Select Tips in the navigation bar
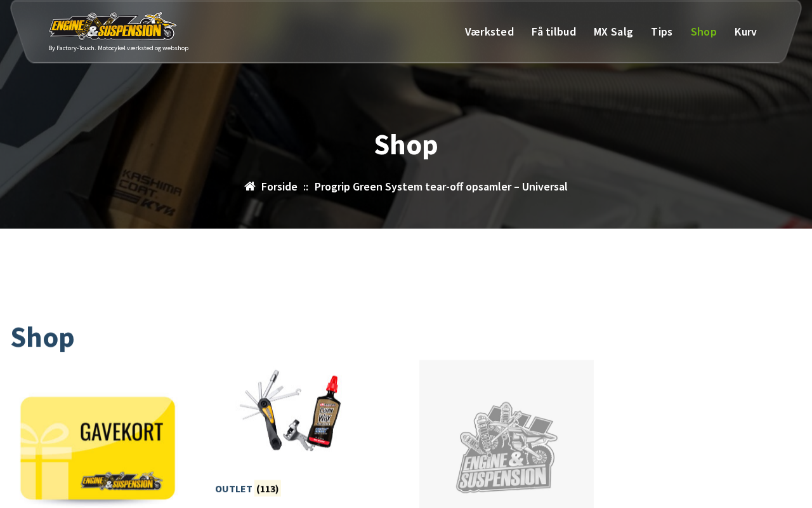The width and height of the screenshot is (812, 508). click(x=662, y=32)
